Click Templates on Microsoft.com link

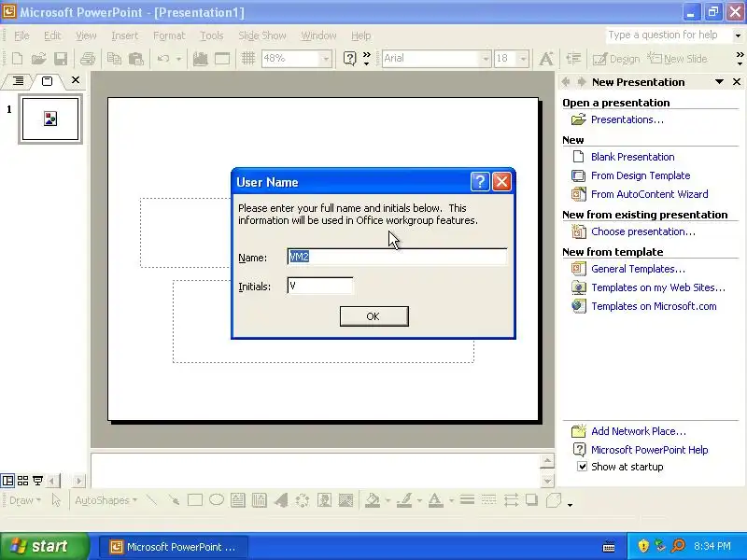(654, 306)
